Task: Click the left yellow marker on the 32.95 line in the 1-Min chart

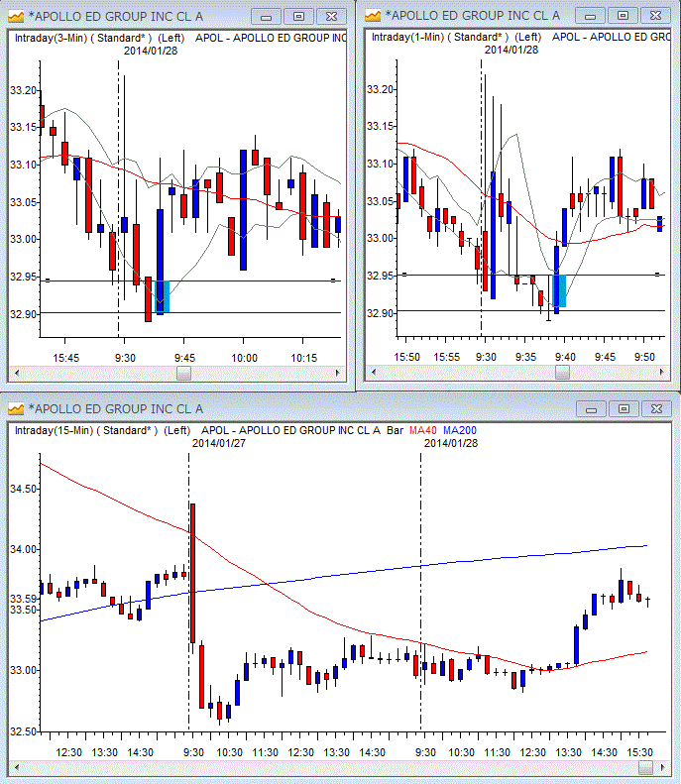Action: 404,275
